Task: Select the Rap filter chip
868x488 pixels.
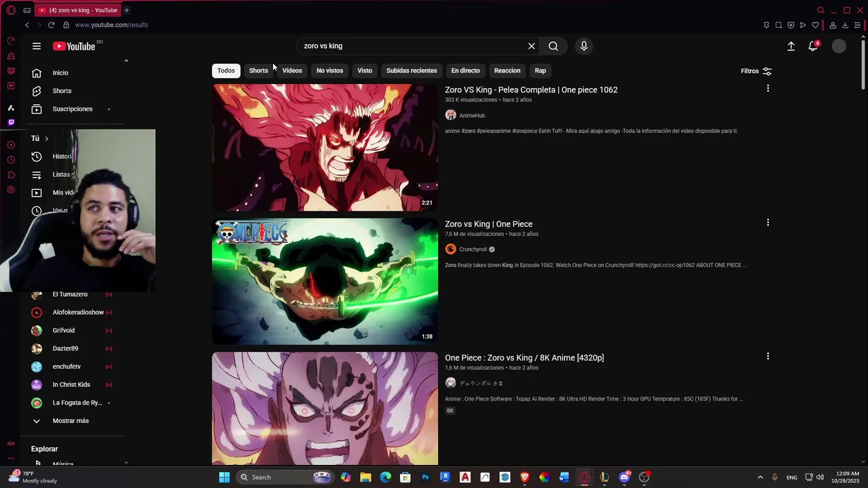Action: 540,70
